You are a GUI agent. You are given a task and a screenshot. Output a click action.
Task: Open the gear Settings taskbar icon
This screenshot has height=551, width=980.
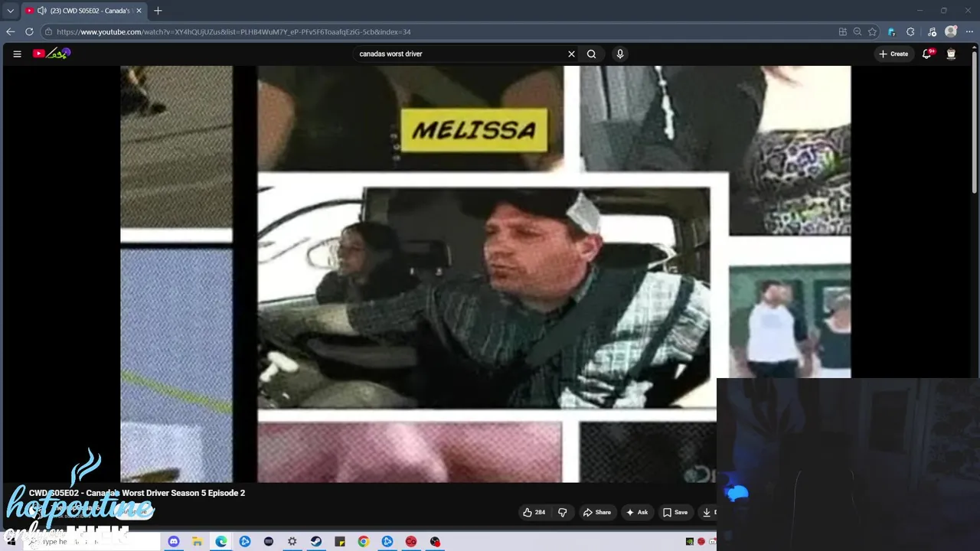tap(292, 541)
